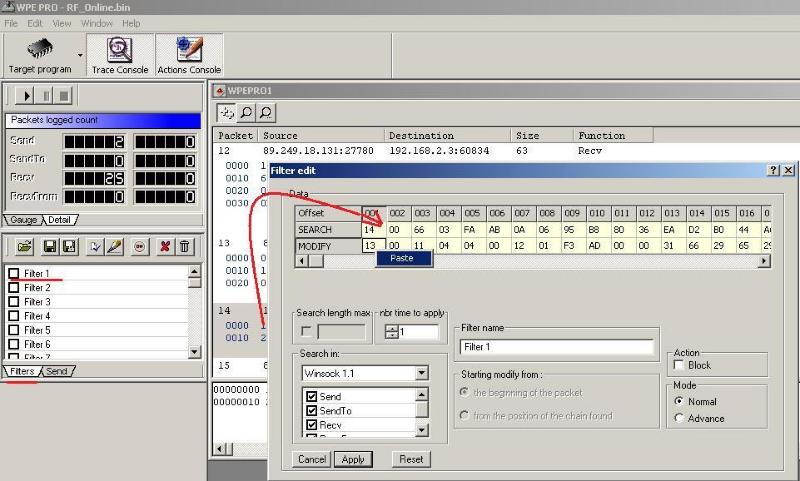Expand the Winsock 1.1 dropdown

(421, 373)
